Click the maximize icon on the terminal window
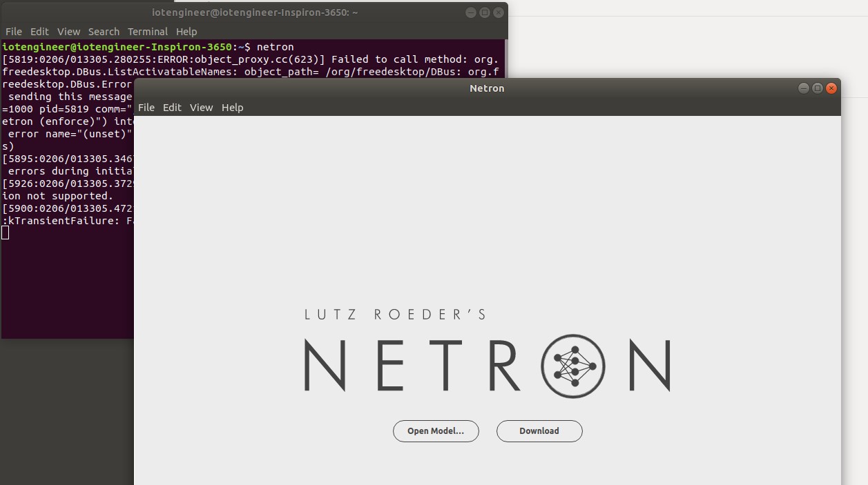Screen dimensions: 868x485 point(484,12)
